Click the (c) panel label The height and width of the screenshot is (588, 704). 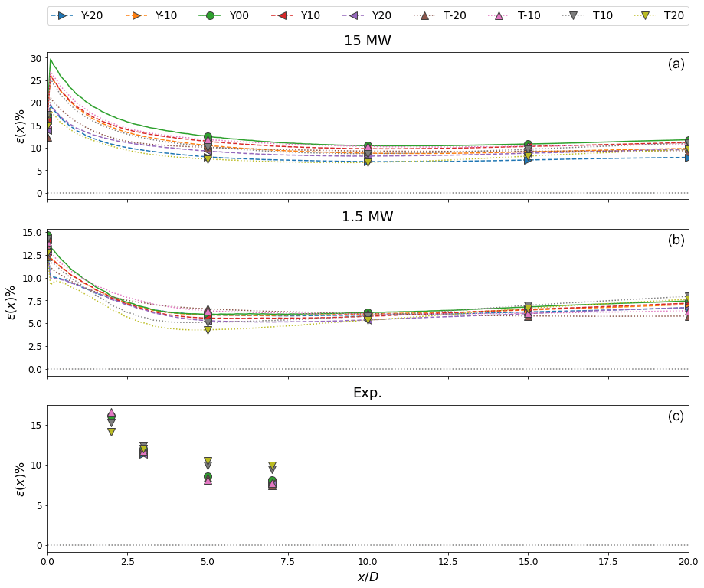point(676,416)
